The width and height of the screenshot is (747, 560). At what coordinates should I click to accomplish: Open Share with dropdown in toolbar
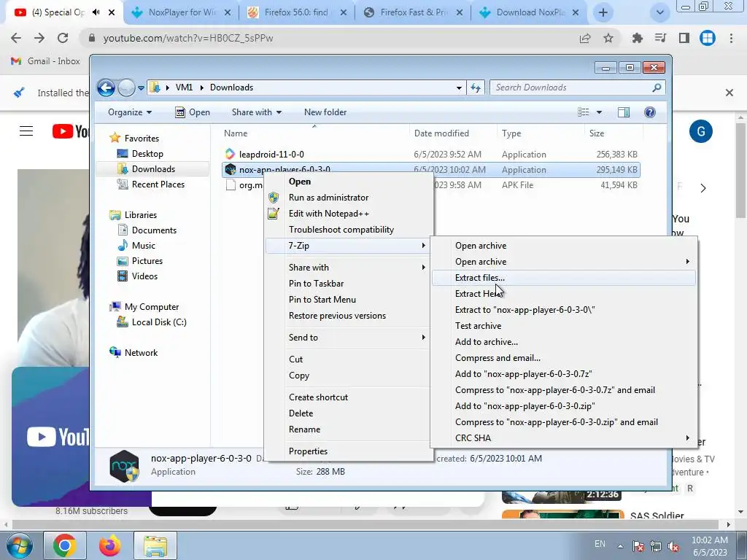coord(256,112)
